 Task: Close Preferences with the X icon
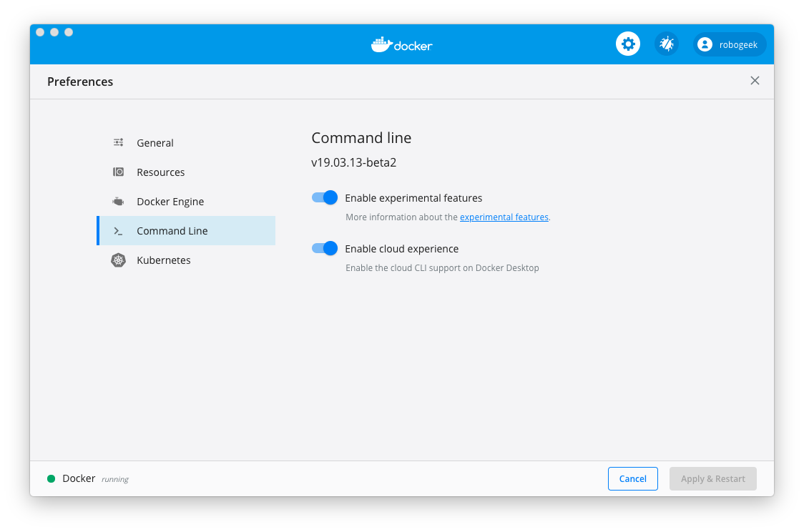click(x=755, y=81)
